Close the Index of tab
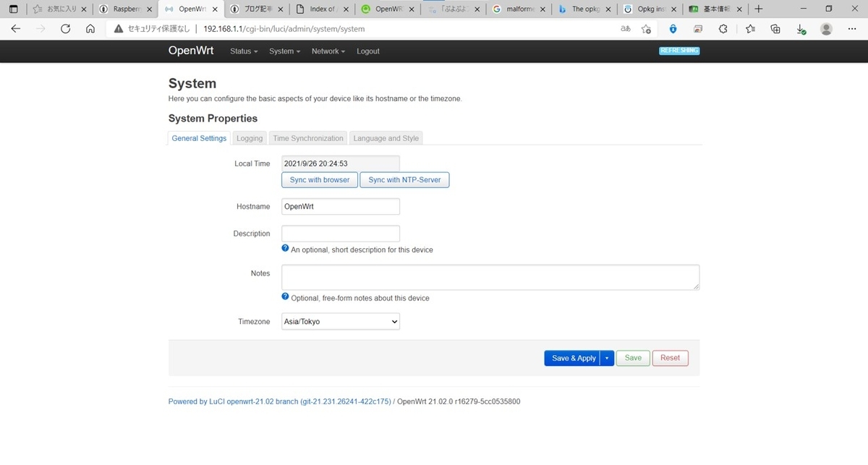 point(345,9)
